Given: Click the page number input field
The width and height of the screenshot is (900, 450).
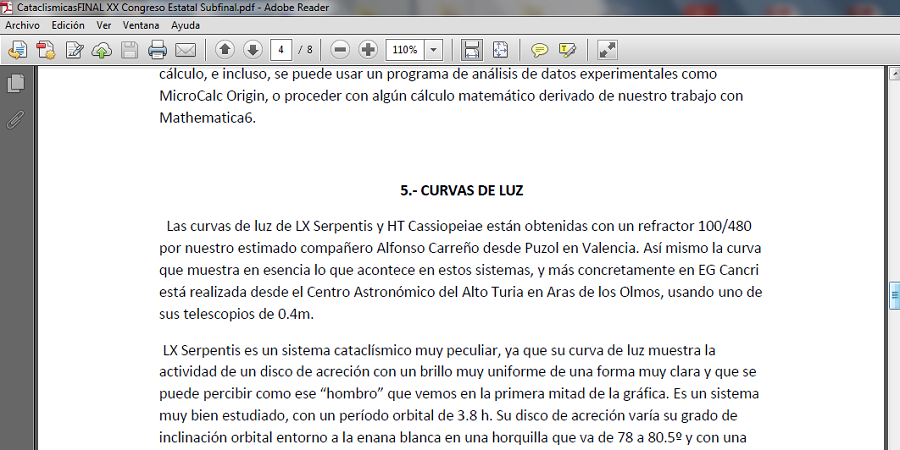Looking at the screenshot, I should pos(283,50).
